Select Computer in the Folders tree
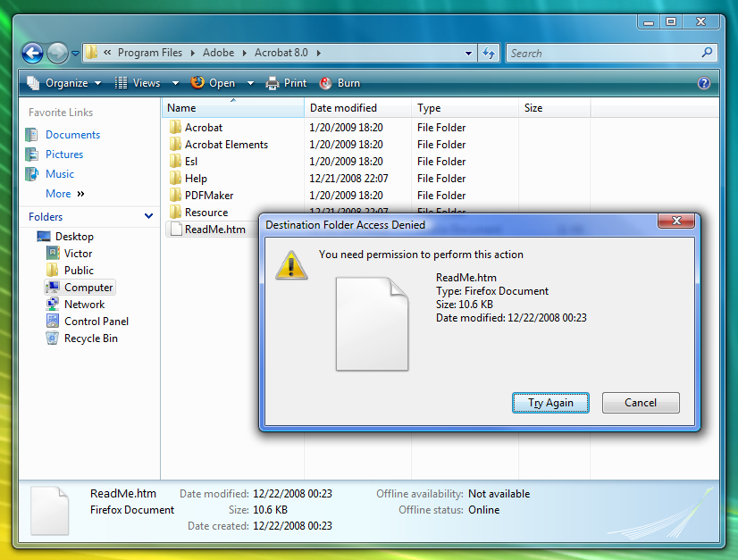738x560 pixels. (88, 287)
